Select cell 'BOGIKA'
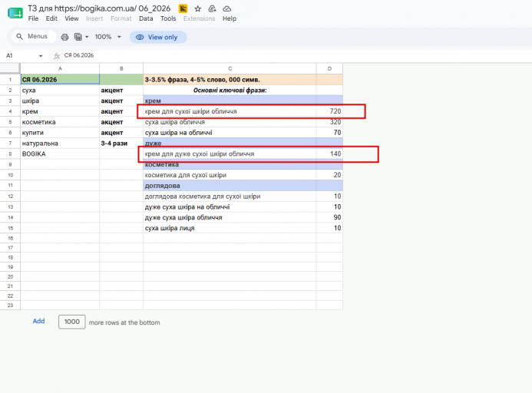Image resolution: width=532 pixels, height=393 pixels. (60, 154)
